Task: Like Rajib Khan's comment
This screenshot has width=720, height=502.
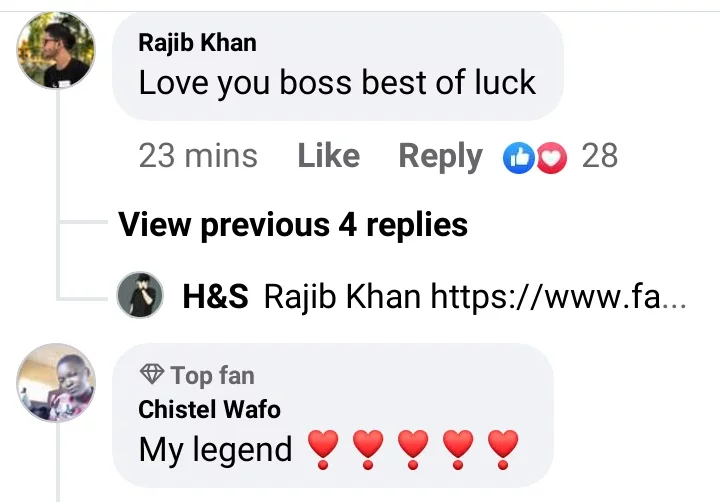Action: pyautogui.click(x=329, y=156)
